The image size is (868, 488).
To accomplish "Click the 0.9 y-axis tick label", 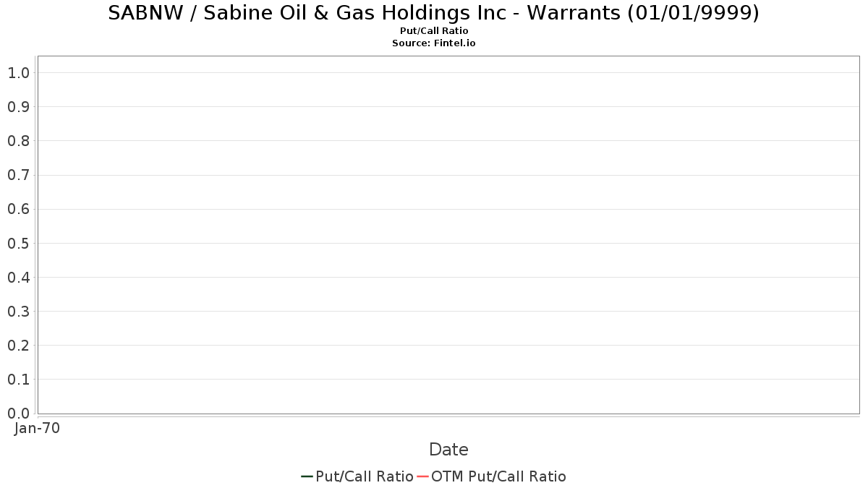I will pyautogui.click(x=18, y=107).
